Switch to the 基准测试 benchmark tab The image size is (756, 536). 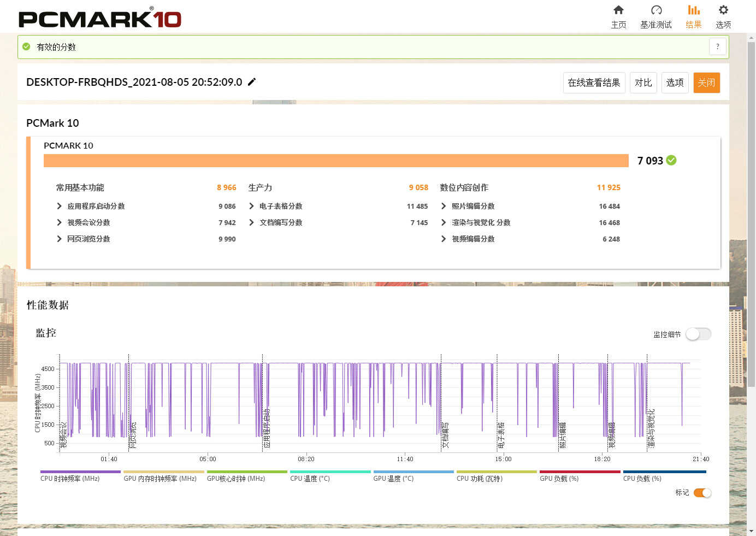click(x=656, y=17)
